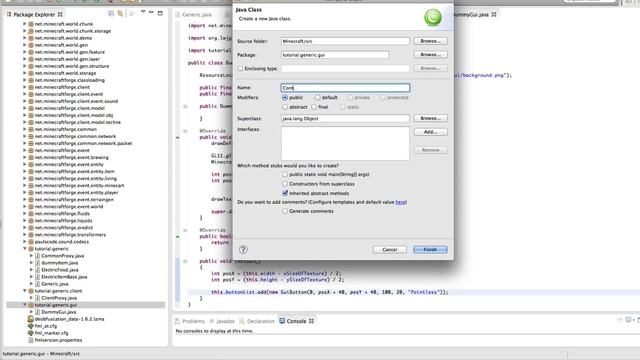This screenshot has width=640, height=360.
Task: Select ElectricItemBase.java in Package Explorer
Action: pyautogui.click(x=64, y=277)
